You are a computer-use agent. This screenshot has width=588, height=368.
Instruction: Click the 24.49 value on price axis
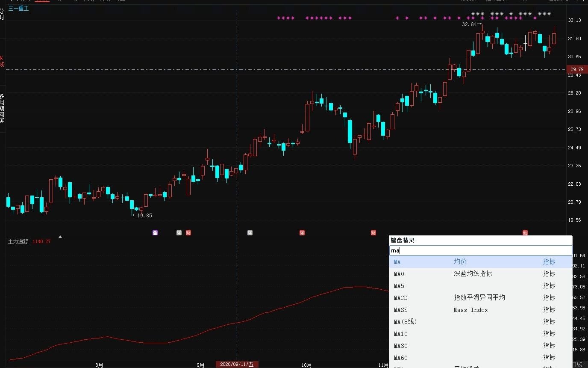[575, 148]
